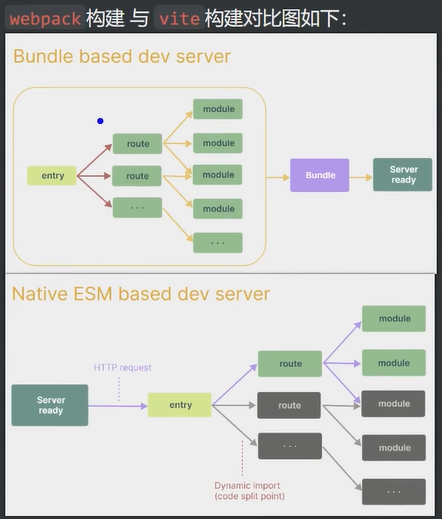442x519 pixels.
Task: Click the red "vite" code word in heading
Action: tap(179, 18)
